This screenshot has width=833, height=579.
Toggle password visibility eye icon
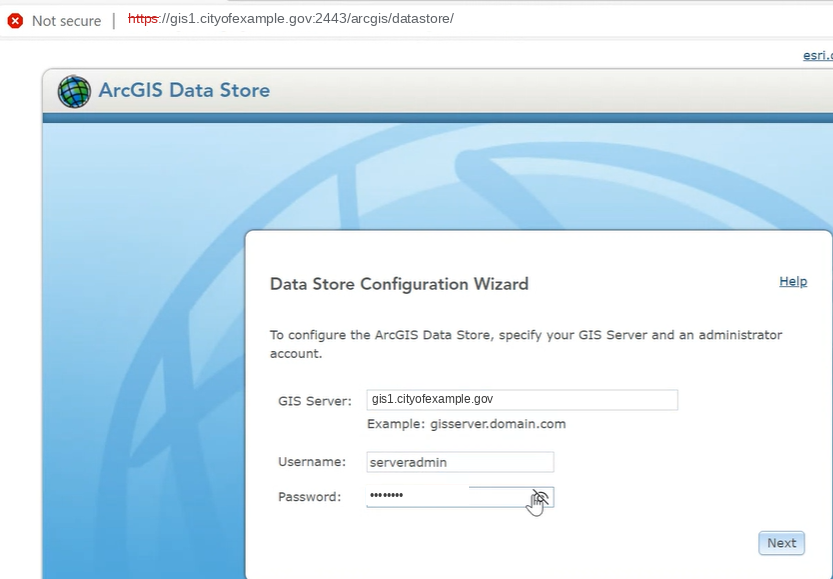point(541,497)
